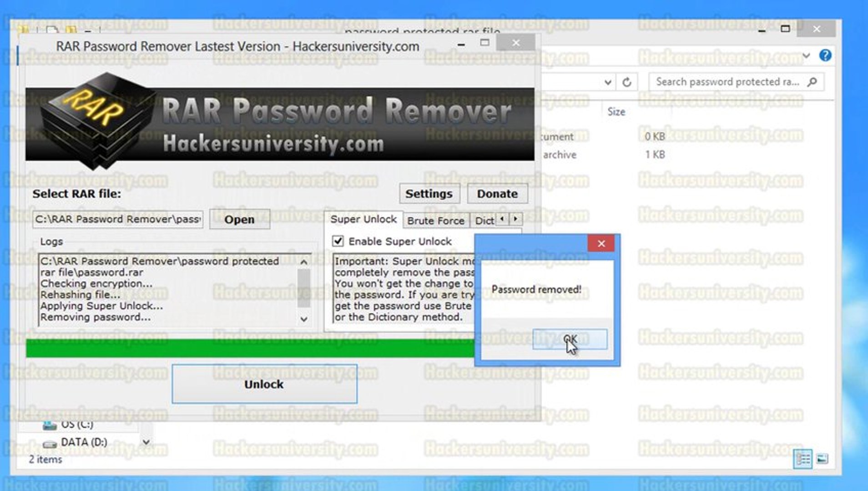The width and height of the screenshot is (868, 491).
Task: Minimize the RAR Password Remover window
Action: click(461, 44)
